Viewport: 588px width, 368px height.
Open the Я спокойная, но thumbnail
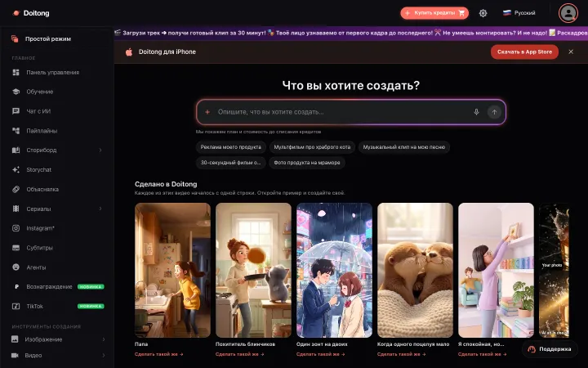coord(497,270)
